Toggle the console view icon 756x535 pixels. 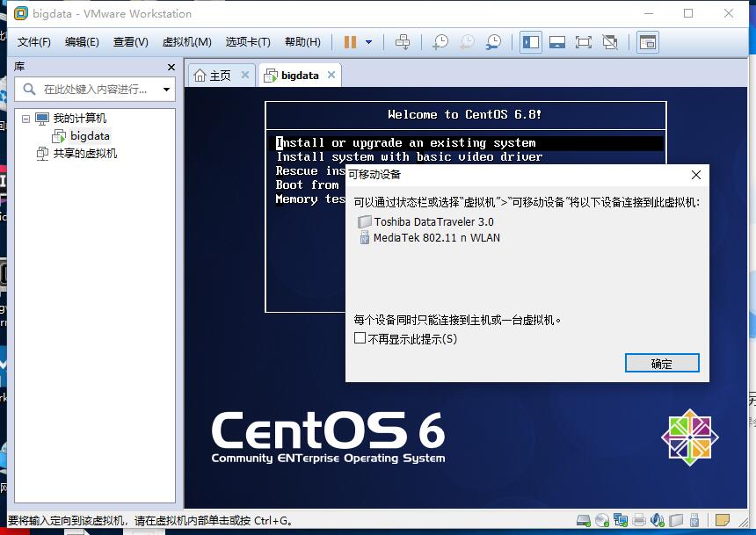tap(648, 42)
